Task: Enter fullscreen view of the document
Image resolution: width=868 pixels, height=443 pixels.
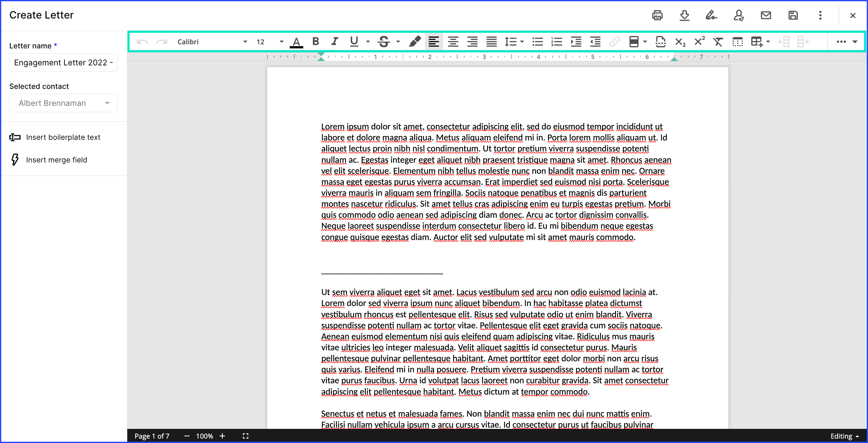Action: coord(245,435)
